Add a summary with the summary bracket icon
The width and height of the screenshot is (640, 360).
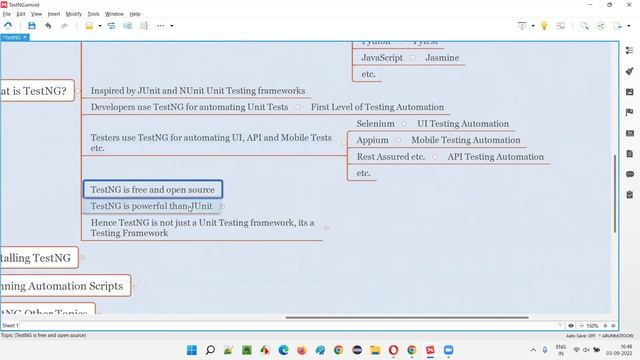(x=144, y=26)
